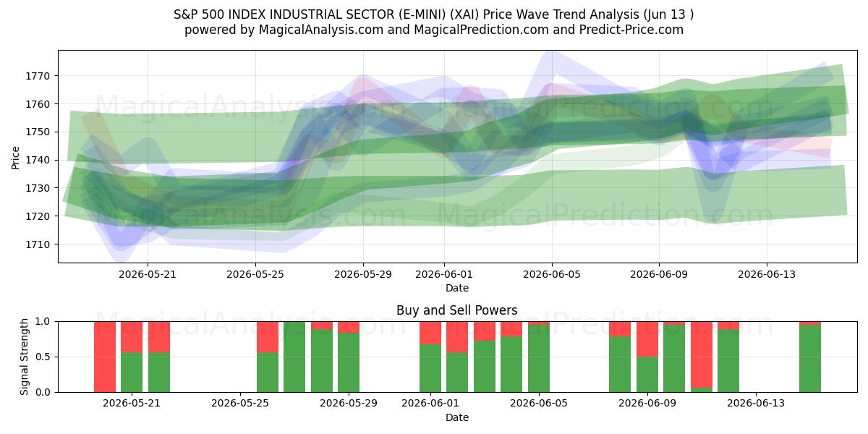Click the subtitle line 'powered by MagicalAnalysis.com'

434,30
